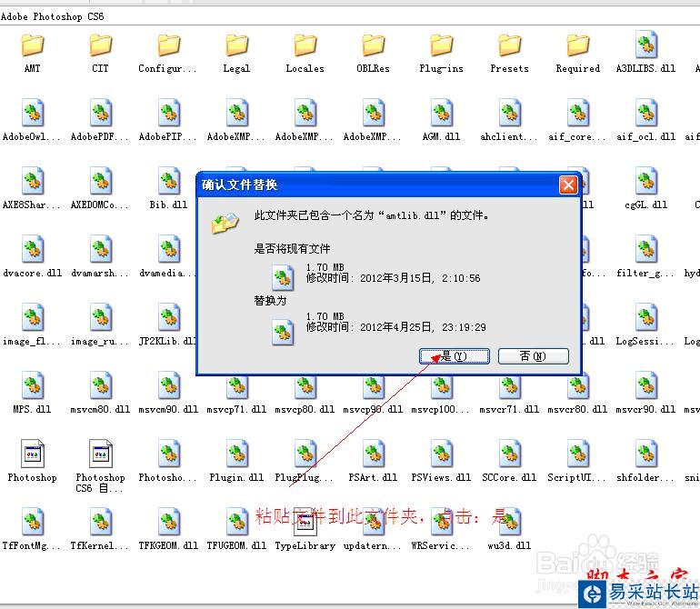This screenshot has width=700, height=609.
Task: Select the msvcm90.dll file icon
Action: coord(169,385)
